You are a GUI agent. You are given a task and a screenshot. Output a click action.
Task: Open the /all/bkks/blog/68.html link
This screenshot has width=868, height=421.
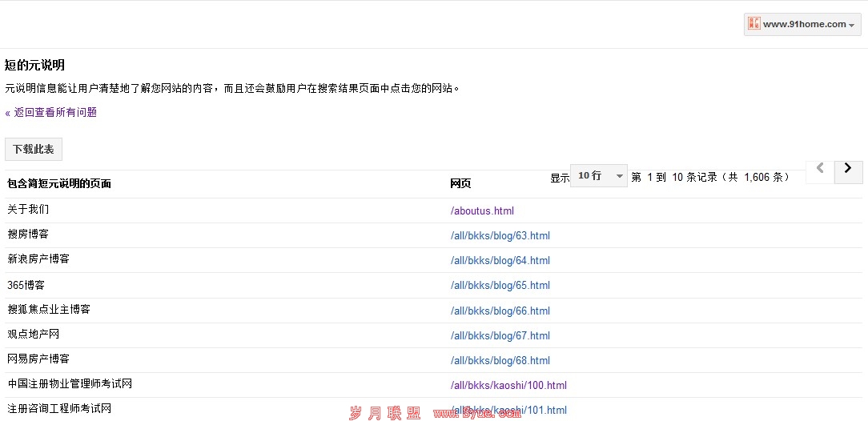tap(500, 361)
